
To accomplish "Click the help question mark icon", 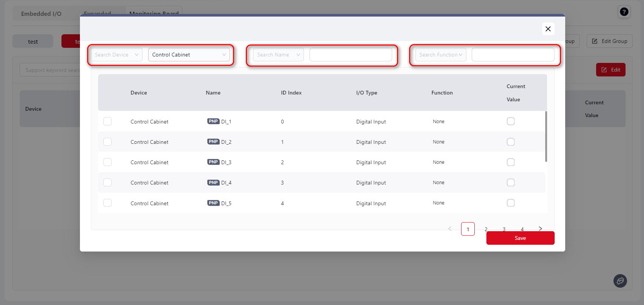I will [x=624, y=12].
